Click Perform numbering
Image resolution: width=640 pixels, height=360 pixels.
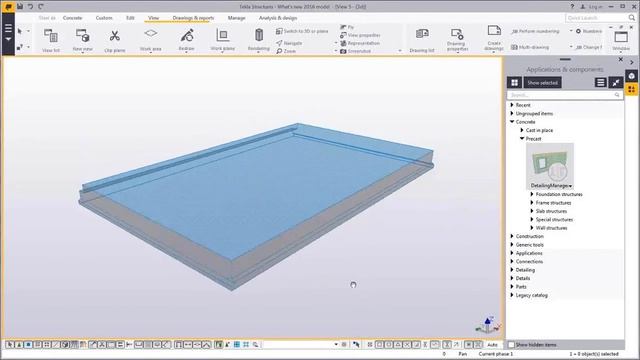click(536, 31)
